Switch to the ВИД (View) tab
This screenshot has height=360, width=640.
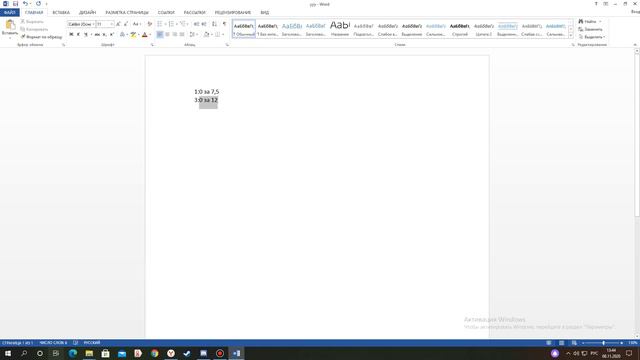click(x=264, y=13)
